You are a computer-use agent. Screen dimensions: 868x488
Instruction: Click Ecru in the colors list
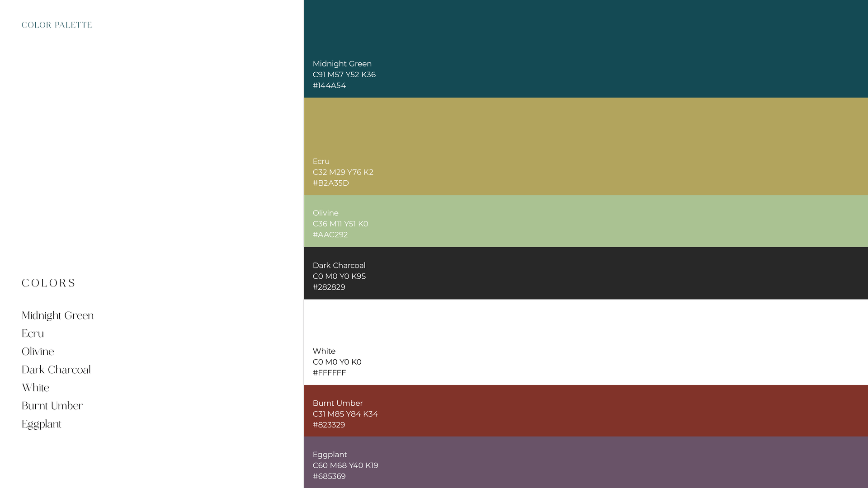click(x=33, y=334)
